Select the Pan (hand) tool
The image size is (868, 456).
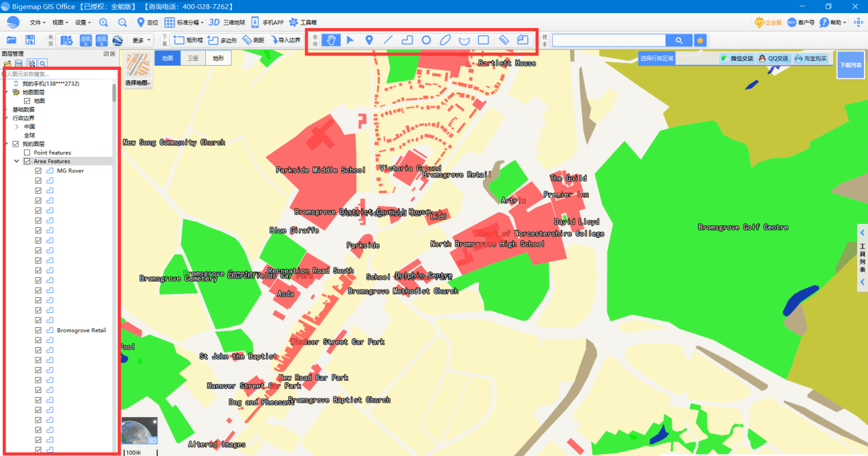coord(330,40)
